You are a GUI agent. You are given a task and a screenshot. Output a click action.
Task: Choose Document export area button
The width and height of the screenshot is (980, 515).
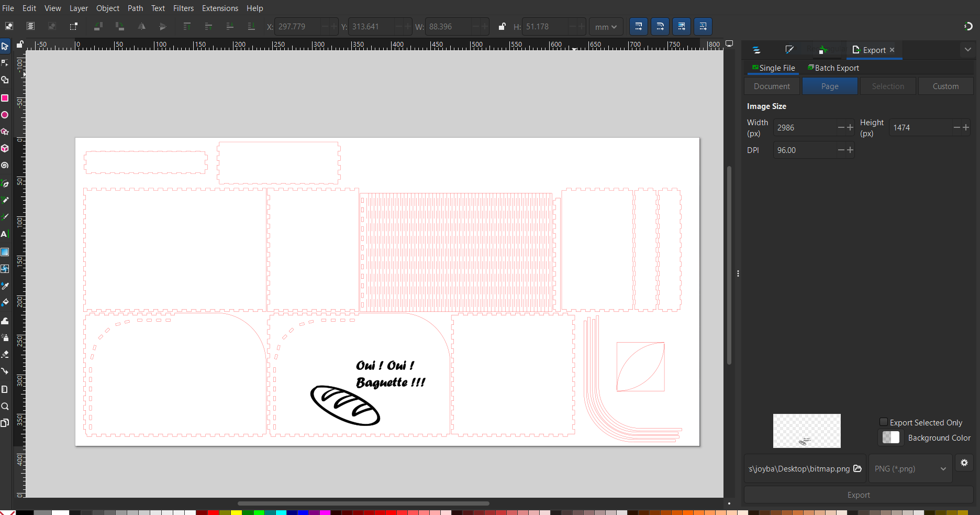(772, 86)
